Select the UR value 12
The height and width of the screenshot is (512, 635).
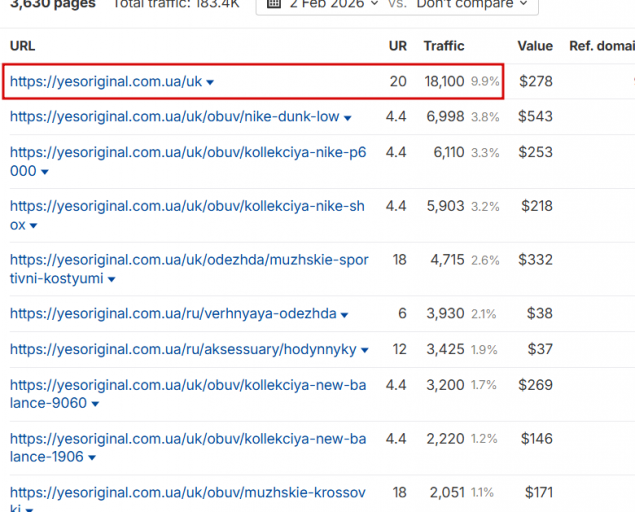coord(399,349)
